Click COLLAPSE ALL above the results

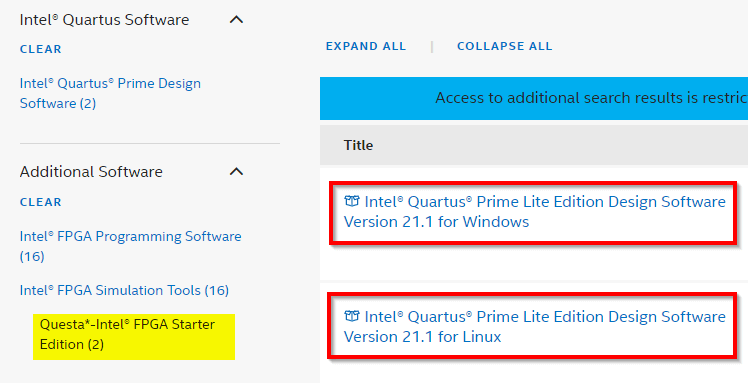point(505,46)
